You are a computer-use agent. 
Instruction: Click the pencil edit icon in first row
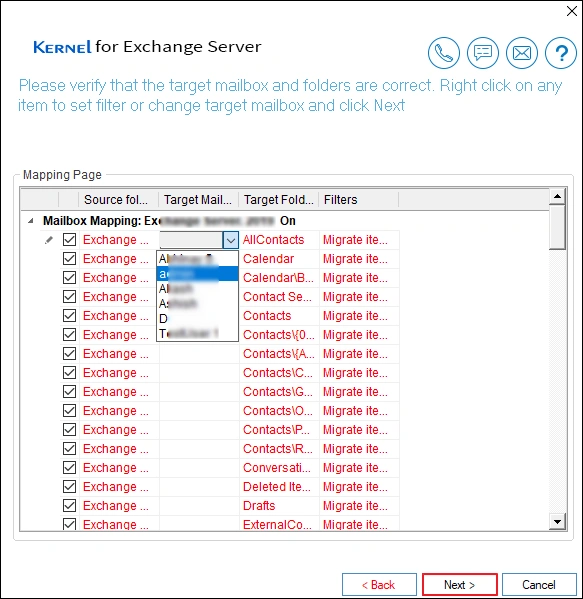click(49, 240)
